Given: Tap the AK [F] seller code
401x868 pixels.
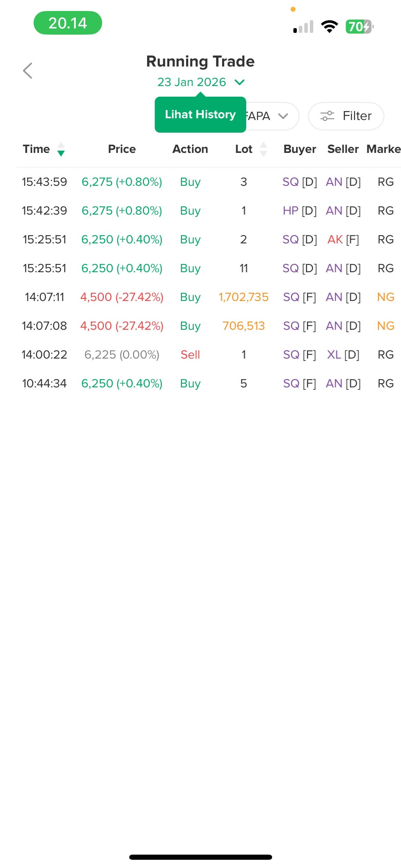Looking at the screenshot, I should (343, 240).
